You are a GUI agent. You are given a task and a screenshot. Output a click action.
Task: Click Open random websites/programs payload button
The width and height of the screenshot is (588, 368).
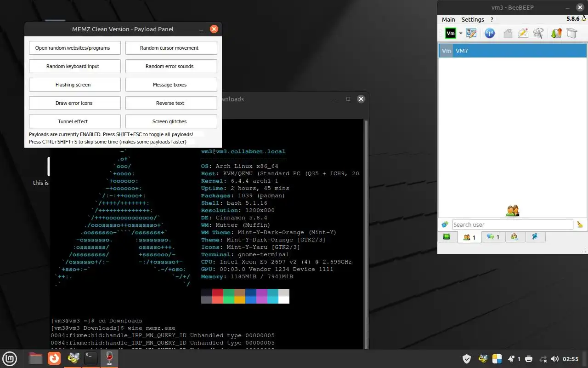[75, 48]
